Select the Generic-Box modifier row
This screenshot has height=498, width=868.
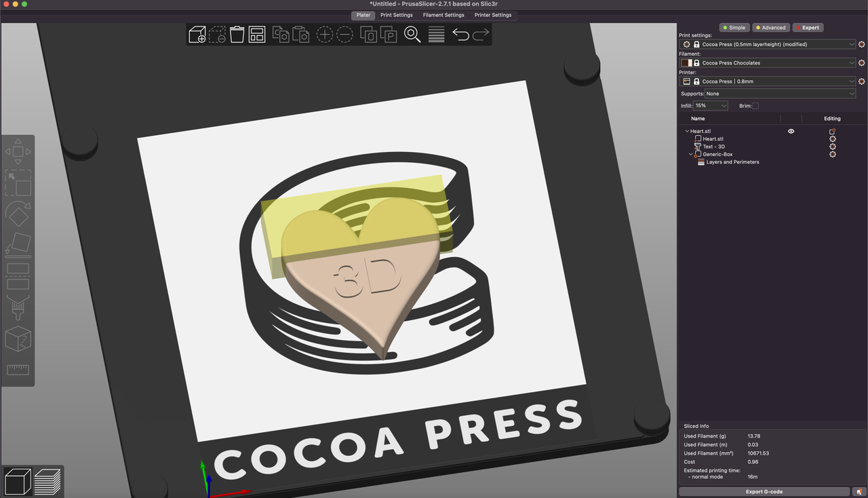tap(717, 154)
